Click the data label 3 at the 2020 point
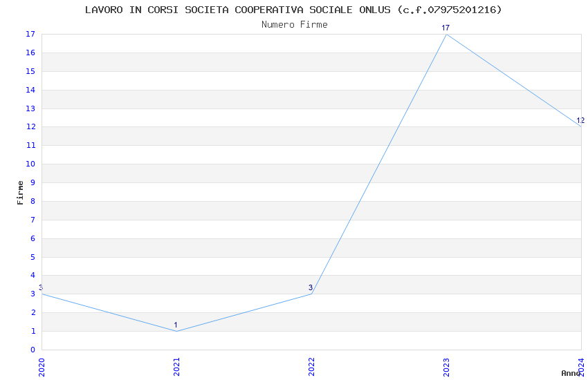 pyautogui.click(x=41, y=287)
